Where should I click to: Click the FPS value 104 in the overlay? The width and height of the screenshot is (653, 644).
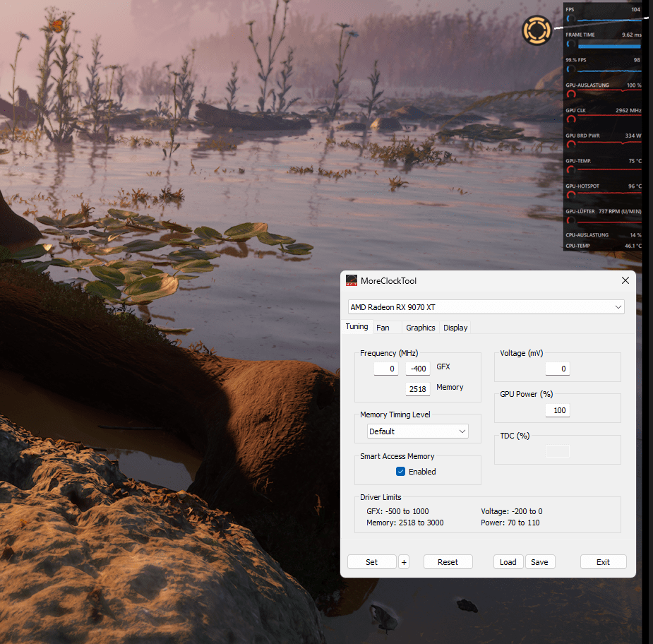click(x=635, y=9)
